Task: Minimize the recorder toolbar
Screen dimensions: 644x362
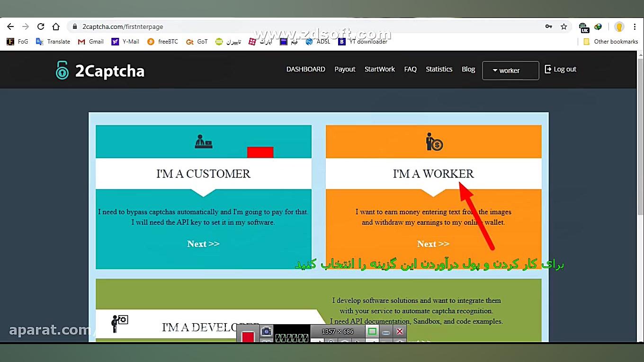Action: pos(386,332)
